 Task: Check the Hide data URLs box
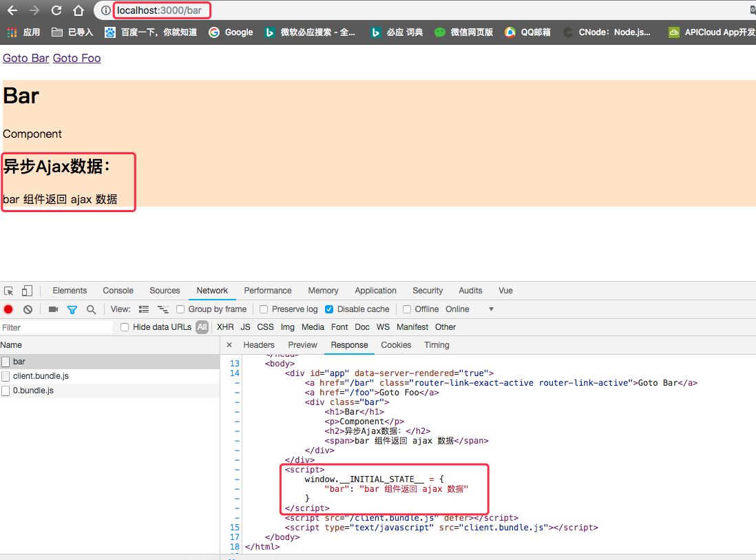pos(125,327)
